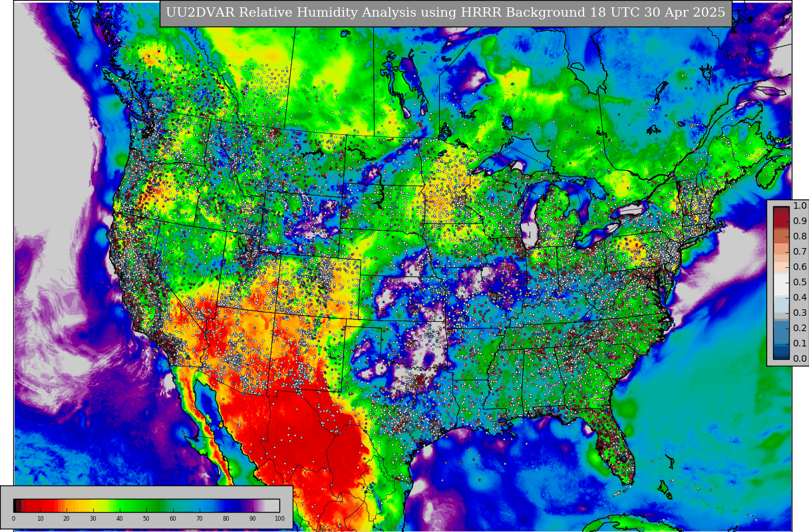Click the 70 label on humidity colorbar
Screen dimensions: 809x532
pyautogui.click(x=200, y=519)
